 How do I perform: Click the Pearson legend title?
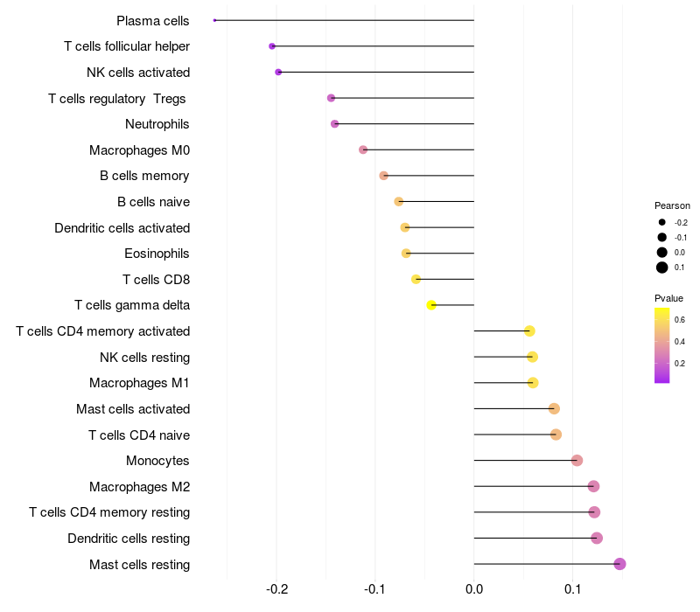point(672,205)
